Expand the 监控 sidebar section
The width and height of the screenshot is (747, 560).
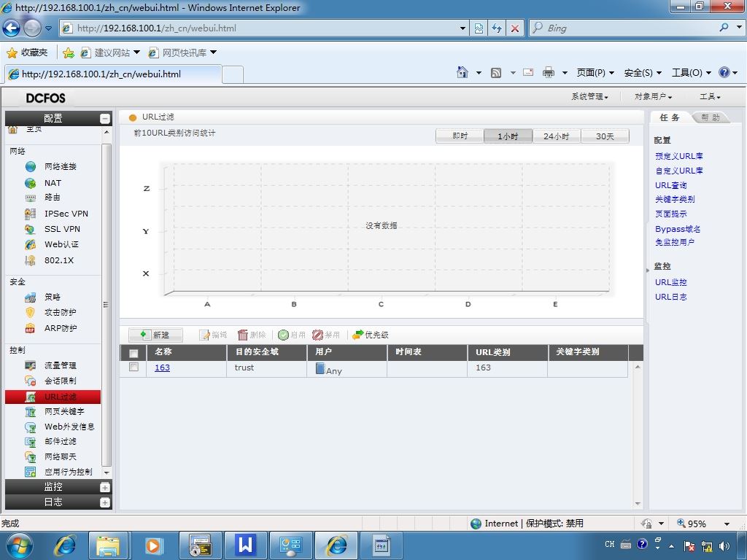tap(105, 487)
